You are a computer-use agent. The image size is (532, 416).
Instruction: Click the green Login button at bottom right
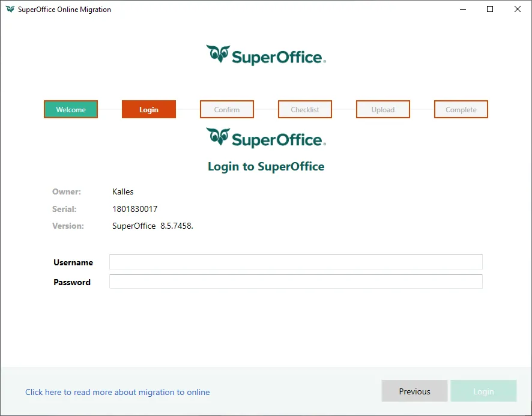483,391
